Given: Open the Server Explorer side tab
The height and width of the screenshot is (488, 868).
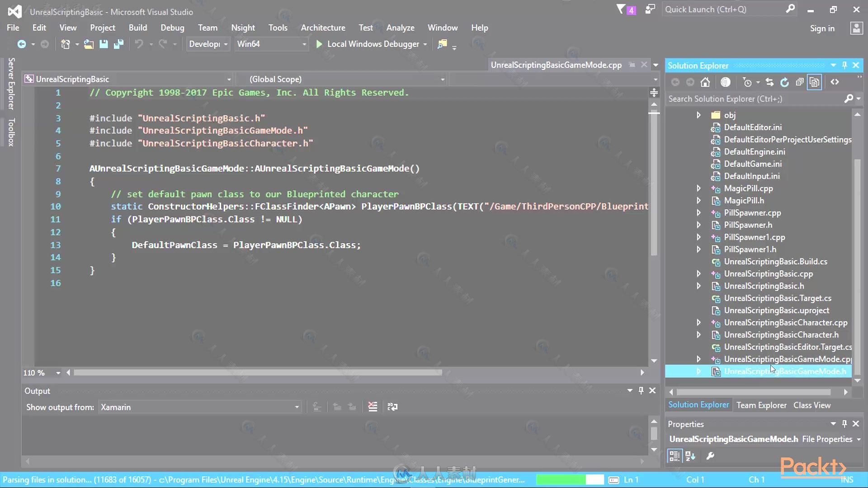Looking at the screenshot, I should [11, 84].
